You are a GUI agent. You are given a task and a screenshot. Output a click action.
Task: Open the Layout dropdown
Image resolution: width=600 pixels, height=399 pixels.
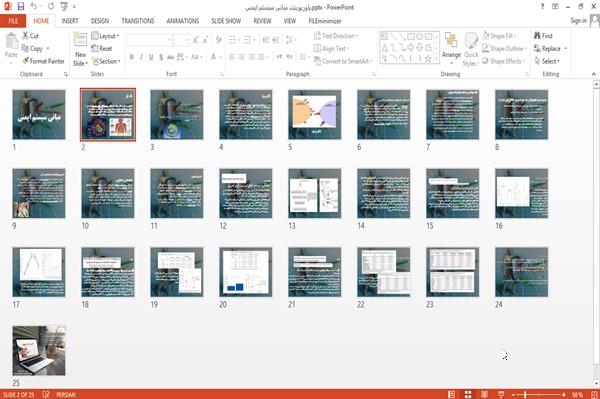(105, 36)
